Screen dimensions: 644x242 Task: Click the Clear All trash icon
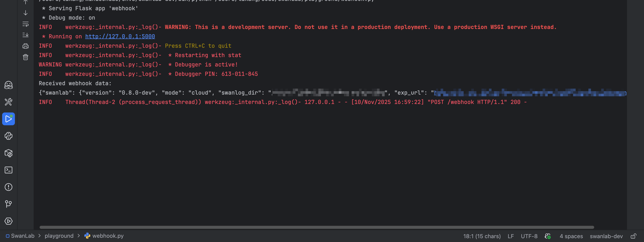26,57
